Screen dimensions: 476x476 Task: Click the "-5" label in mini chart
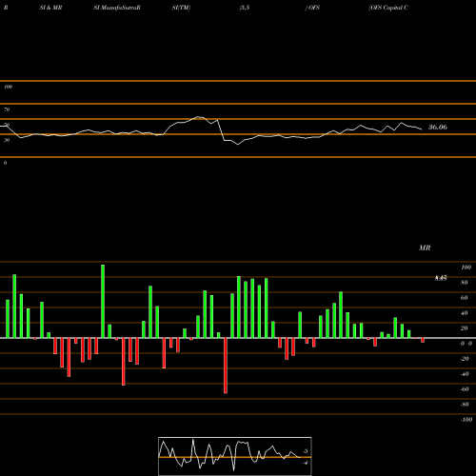(306, 451)
